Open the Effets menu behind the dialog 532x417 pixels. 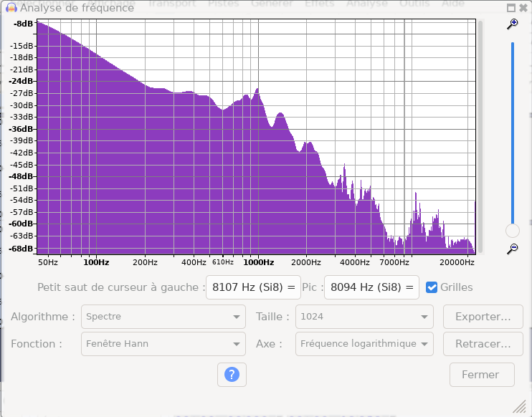(x=320, y=4)
